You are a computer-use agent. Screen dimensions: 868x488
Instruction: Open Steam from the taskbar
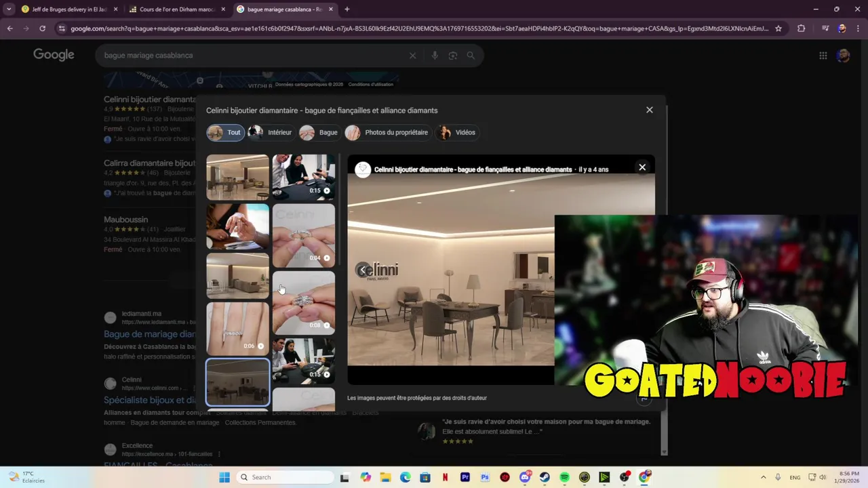coord(545,477)
